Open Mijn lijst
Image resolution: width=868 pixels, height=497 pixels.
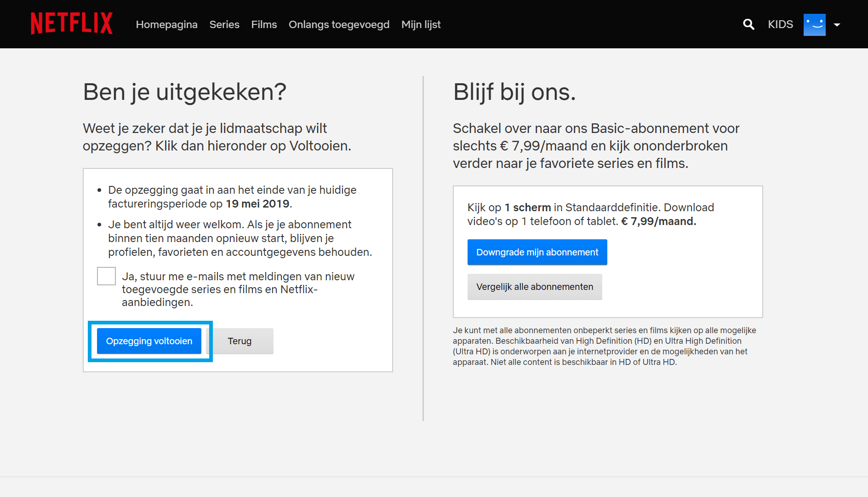coord(421,24)
